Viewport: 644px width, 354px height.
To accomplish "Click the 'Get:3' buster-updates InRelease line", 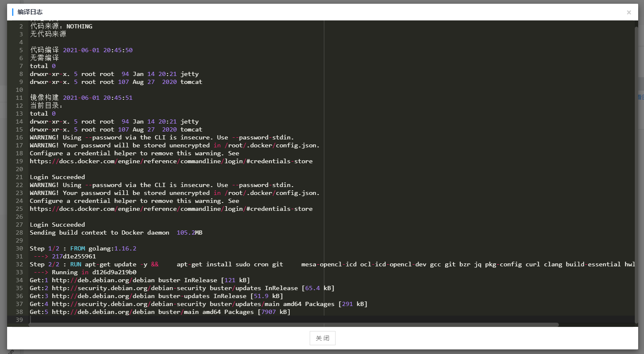I will (x=156, y=296).
